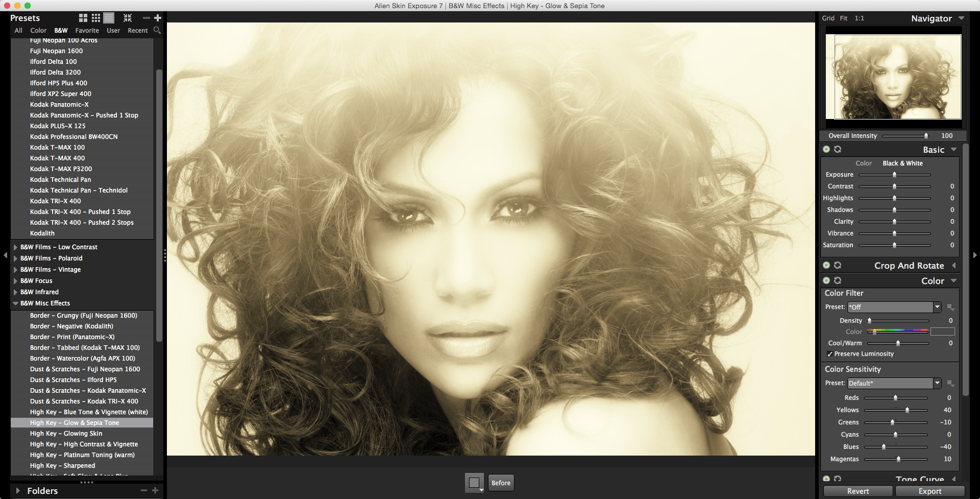Uncheck Preserve Luminosity
Image resolution: width=980 pixels, height=499 pixels.
830,354
